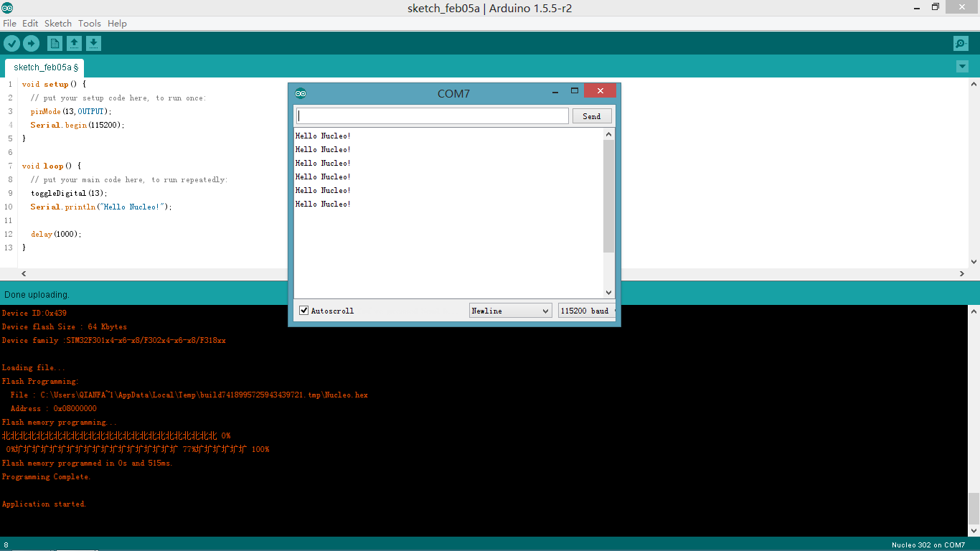Viewport: 980px width, 551px height.
Task: Expand the tab options dropdown arrow
Action: [x=962, y=67]
